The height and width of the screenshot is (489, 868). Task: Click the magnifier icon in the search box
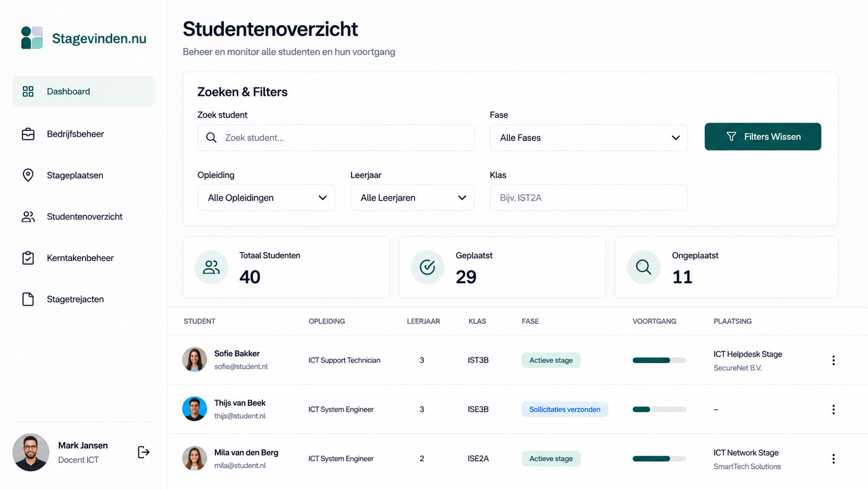point(211,138)
